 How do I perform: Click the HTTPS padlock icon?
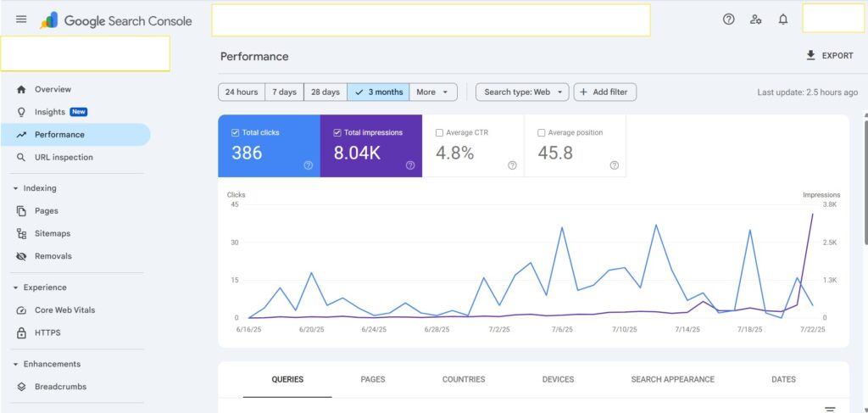coord(21,332)
